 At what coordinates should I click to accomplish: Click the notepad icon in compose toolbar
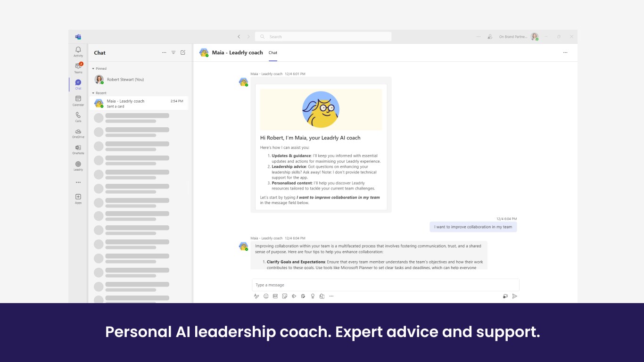click(x=303, y=296)
